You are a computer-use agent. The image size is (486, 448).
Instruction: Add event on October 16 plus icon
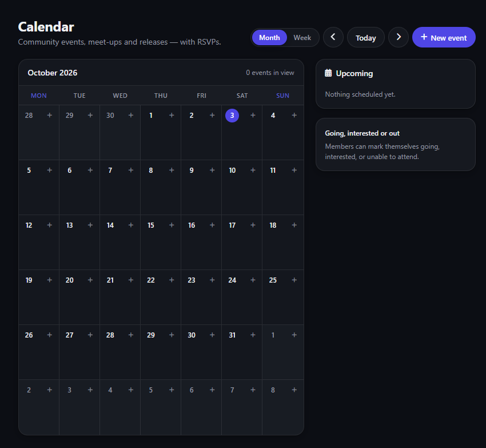click(212, 225)
